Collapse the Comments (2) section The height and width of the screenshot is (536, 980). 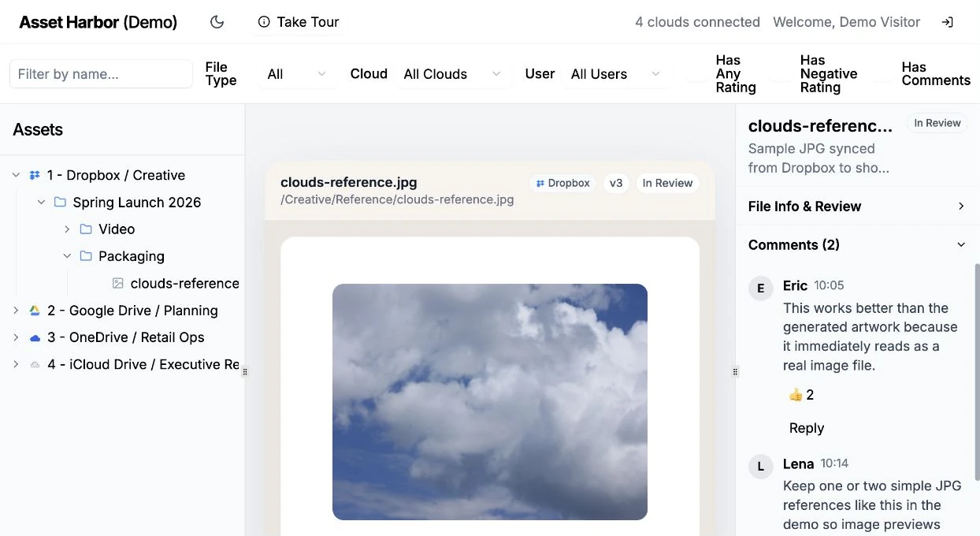click(x=857, y=245)
